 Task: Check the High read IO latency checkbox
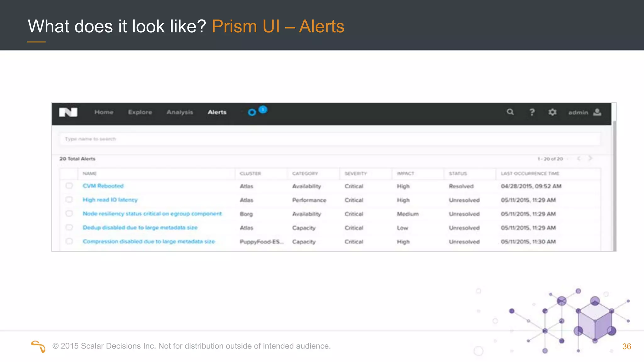[69, 200]
